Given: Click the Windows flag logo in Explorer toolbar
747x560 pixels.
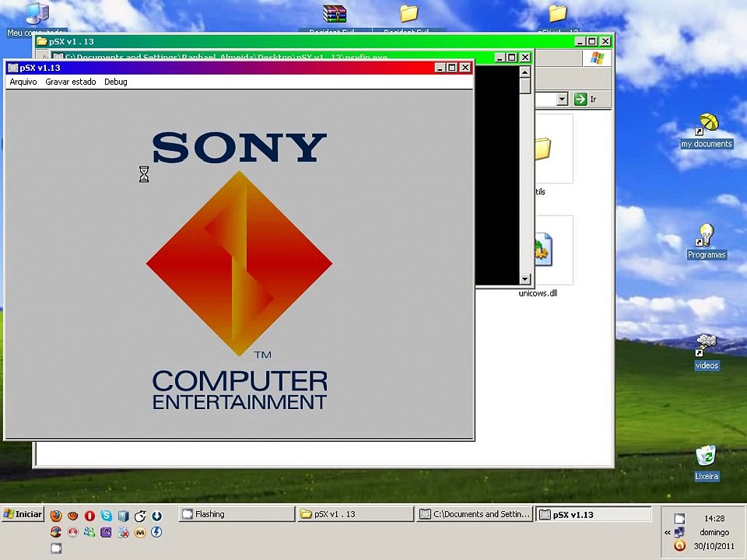Looking at the screenshot, I should (597, 58).
